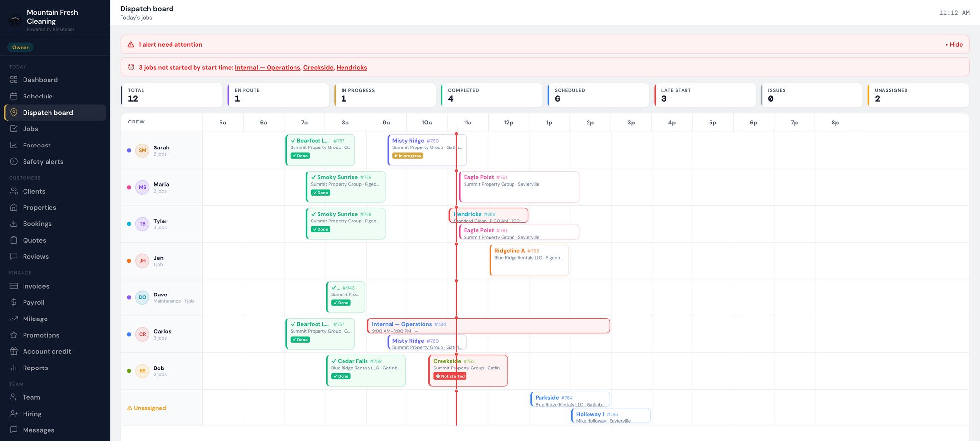980x441 pixels.
Task: Click Dave's DO crew avatar
Action: (142, 297)
